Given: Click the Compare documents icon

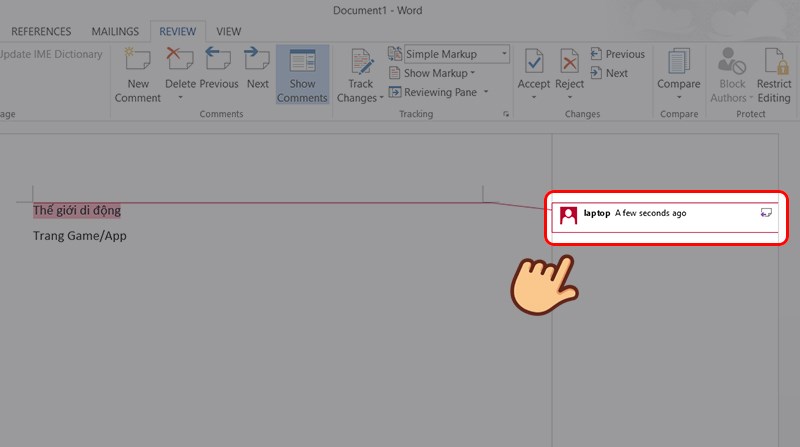Looking at the screenshot, I should coord(679,61).
